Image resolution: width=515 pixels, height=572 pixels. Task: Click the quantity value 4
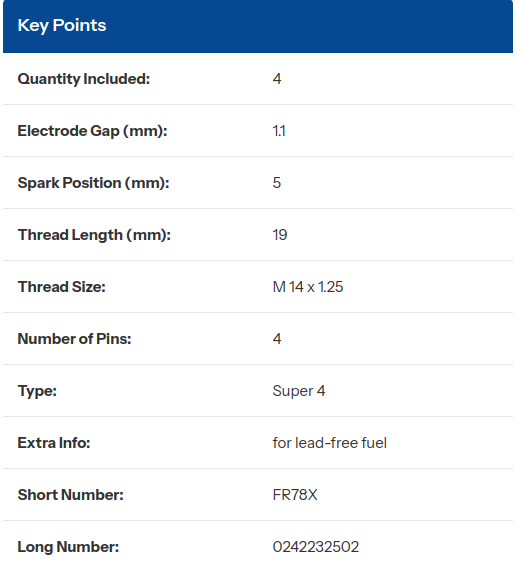pyautogui.click(x=277, y=79)
